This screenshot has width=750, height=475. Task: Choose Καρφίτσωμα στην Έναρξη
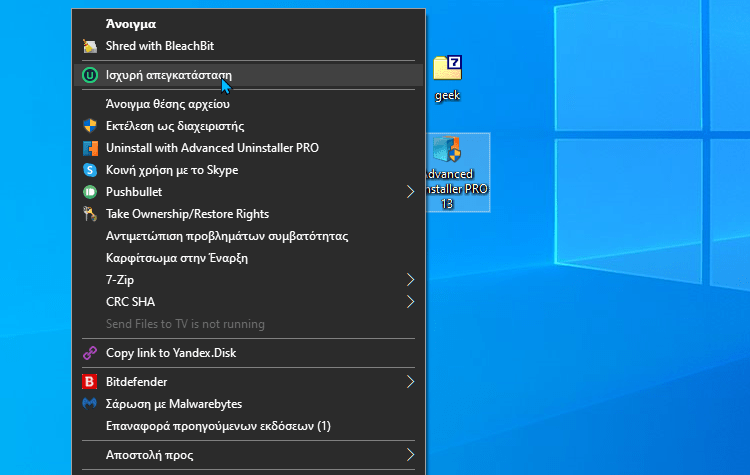[x=248, y=258]
